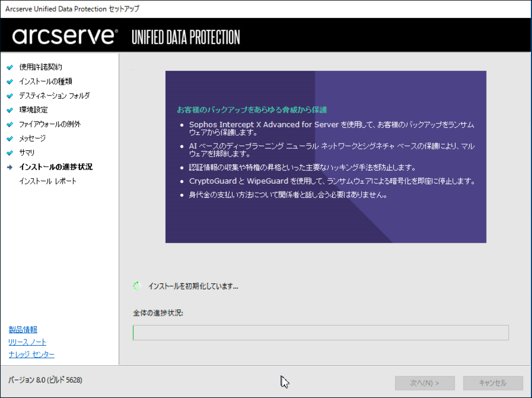
Task: Click the 認証情報の収集 bullet text
Action: pyautogui.click(x=302, y=167)
